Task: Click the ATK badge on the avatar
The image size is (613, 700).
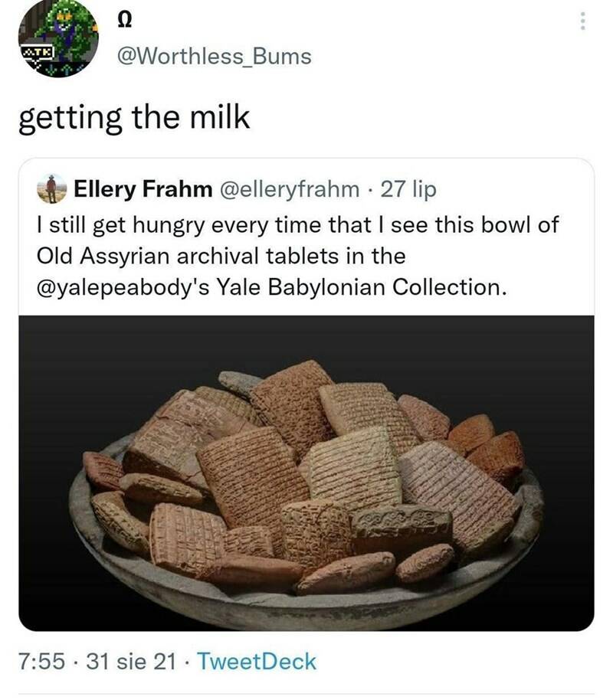Action: tap(34, 51)
